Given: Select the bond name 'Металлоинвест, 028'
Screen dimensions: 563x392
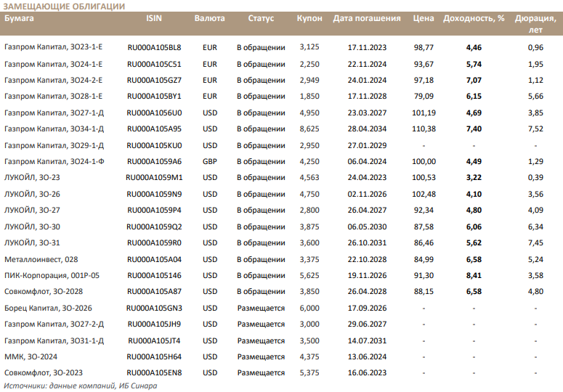Looking at the screenshot, I should 41,260.
